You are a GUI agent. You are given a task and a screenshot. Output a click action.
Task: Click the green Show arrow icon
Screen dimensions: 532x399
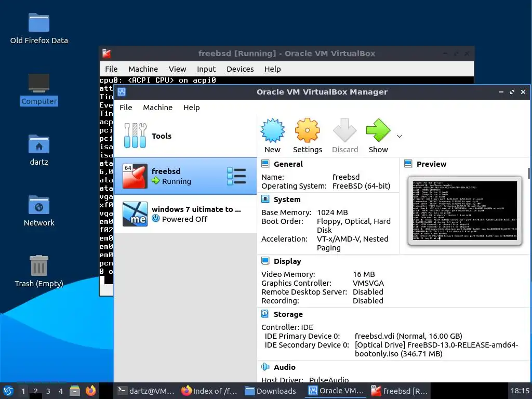pos(378,130)
